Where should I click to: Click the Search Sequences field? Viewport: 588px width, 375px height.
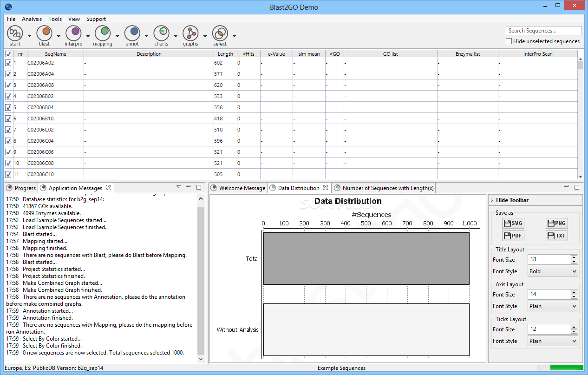[x=543, y=31]
